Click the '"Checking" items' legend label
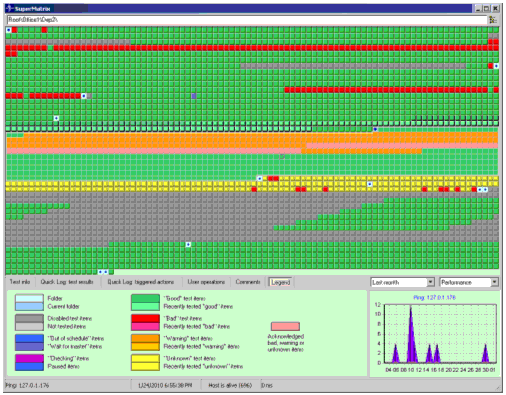Viewport: 506px width, 395px height. coord(68,358)
